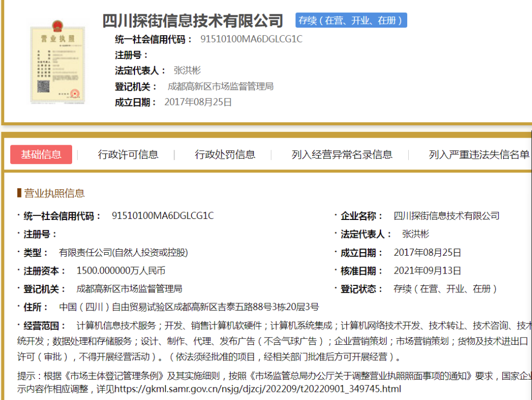Switch to the 行政许可信息 tab
The width and height of the screenshot is (532, 400).
(x=128, y=154)
